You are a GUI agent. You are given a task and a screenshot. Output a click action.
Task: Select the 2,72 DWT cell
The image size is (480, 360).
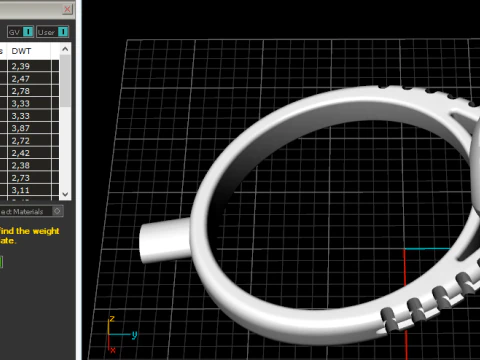point(29,141)
